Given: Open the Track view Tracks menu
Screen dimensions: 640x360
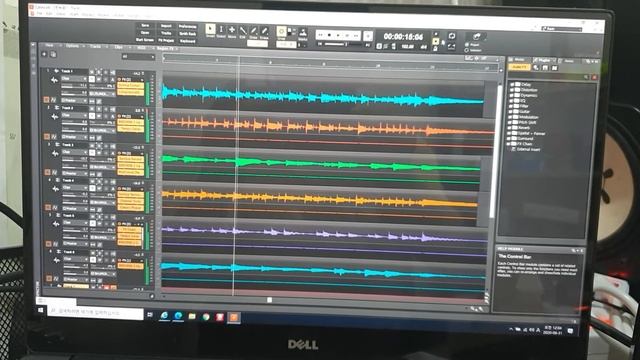Looking at the screenshot, I should pyautogui.click(x=96, y=47).
